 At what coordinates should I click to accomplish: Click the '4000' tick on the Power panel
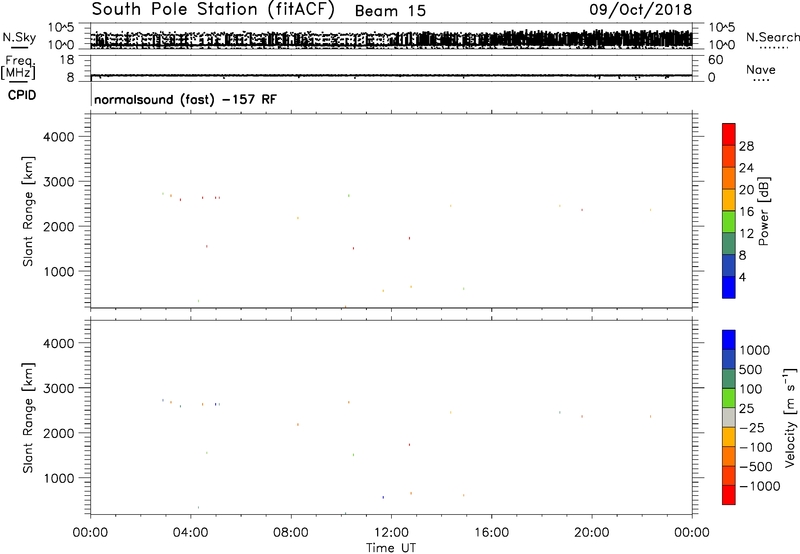point(59,137)
